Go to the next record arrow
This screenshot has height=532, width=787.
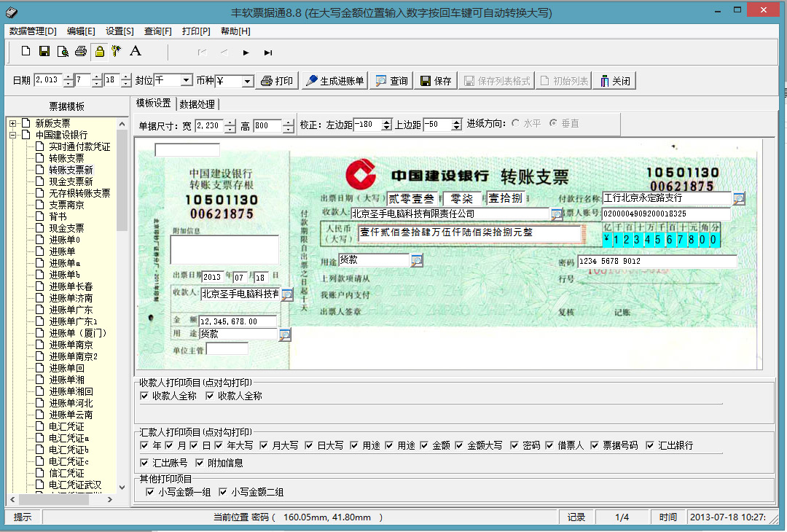[x=246, y=52]
